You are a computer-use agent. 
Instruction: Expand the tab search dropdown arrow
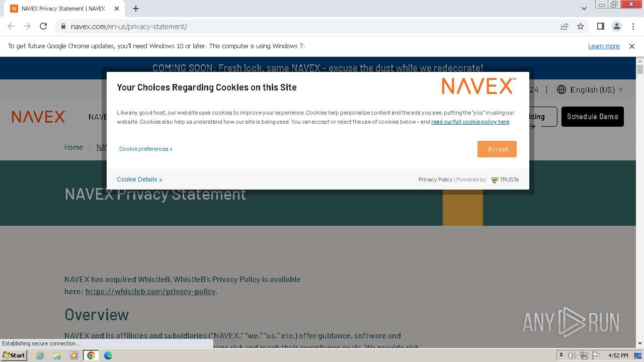[584, 9]
